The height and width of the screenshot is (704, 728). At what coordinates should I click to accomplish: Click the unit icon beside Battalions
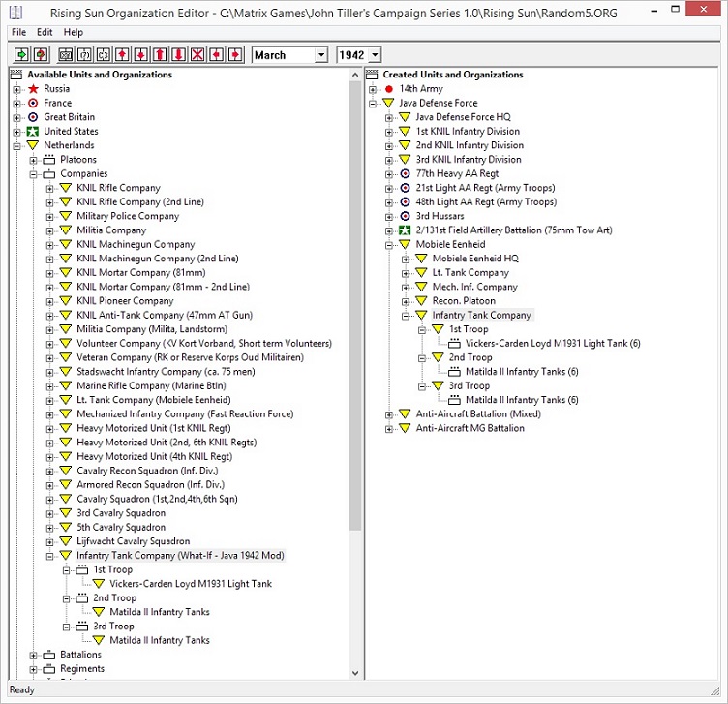[49, 655]
